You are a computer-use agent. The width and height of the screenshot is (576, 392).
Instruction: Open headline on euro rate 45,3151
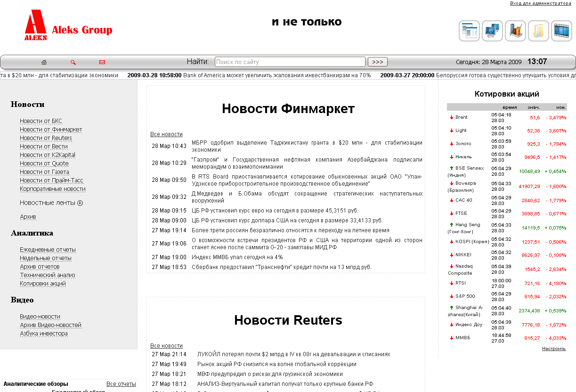coord(275,211)
